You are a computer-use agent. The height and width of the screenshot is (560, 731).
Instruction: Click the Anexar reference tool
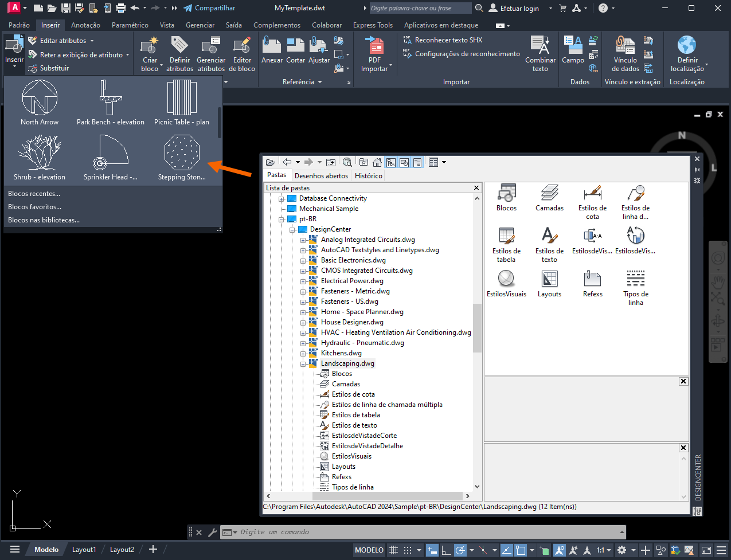[x=272, y=50]
